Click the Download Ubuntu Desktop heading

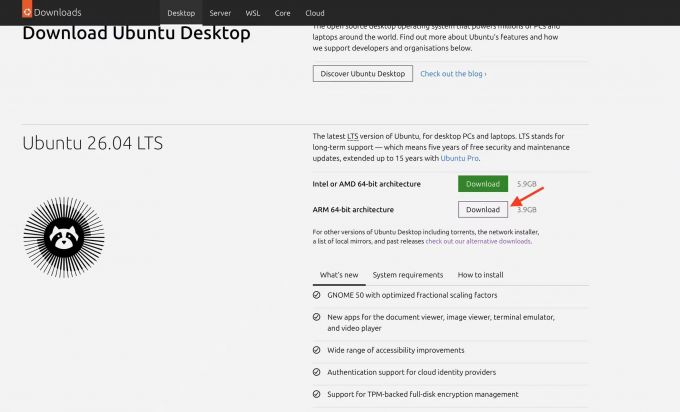pos(136,33)
